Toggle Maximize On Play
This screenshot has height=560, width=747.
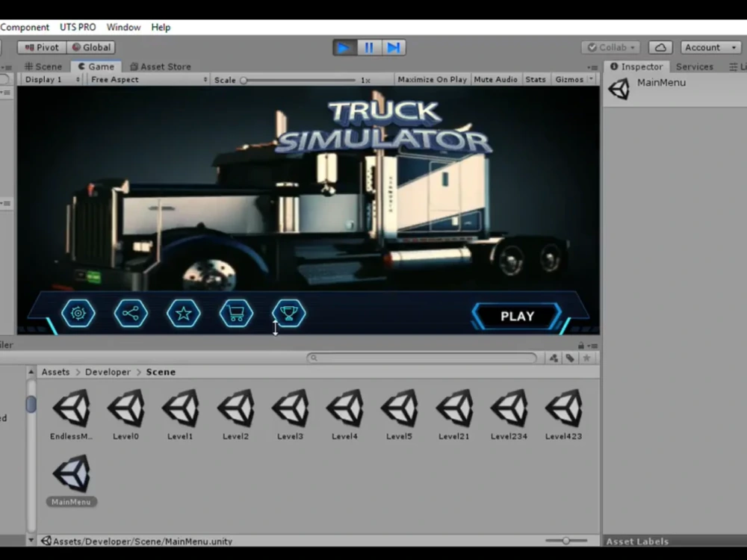click(x=432, y=80)
